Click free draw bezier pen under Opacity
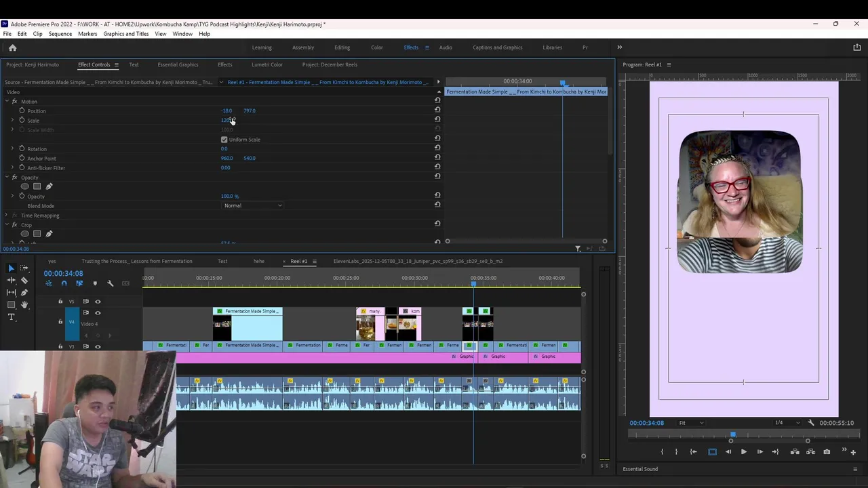Image resolution: width=868 pixels, height=488 pixels. tap(49, 186)
